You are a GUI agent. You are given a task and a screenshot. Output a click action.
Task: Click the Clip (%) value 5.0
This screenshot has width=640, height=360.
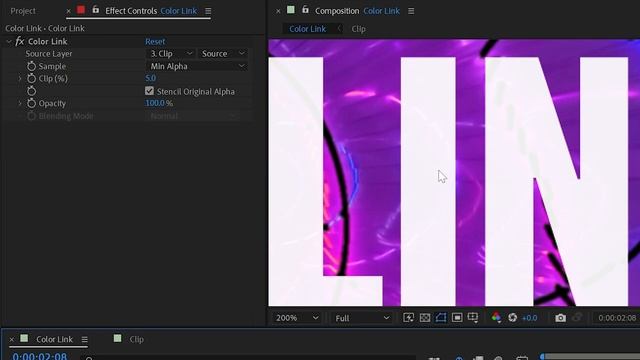(x=150, y=78)
